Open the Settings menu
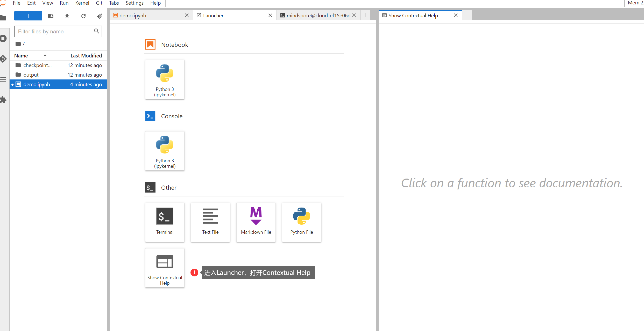Image resolution: width=644 pixels, height=331 pixels. pos(134,3)
